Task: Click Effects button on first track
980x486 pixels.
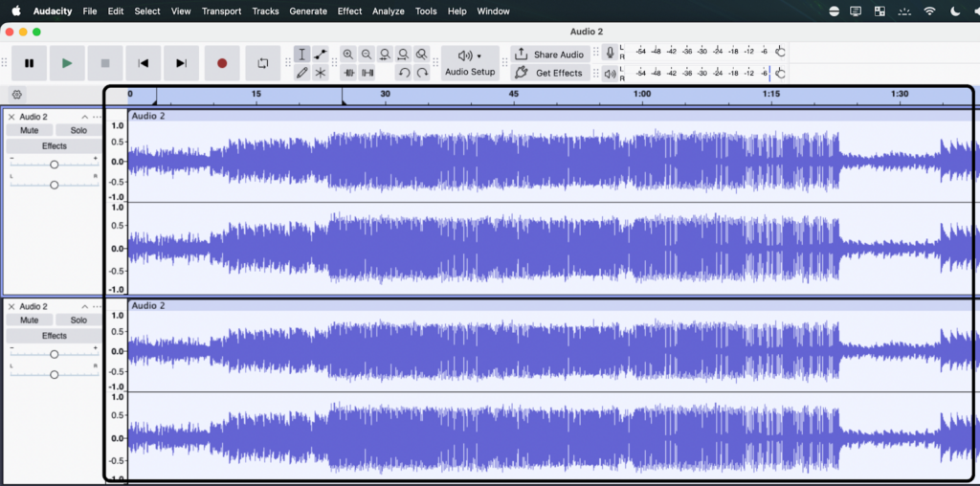Action: (55, 146)
